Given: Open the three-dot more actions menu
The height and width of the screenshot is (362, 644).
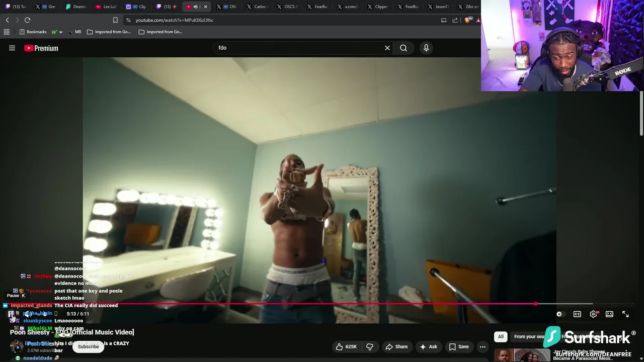Looking at the screenshot, I should 482,346.
